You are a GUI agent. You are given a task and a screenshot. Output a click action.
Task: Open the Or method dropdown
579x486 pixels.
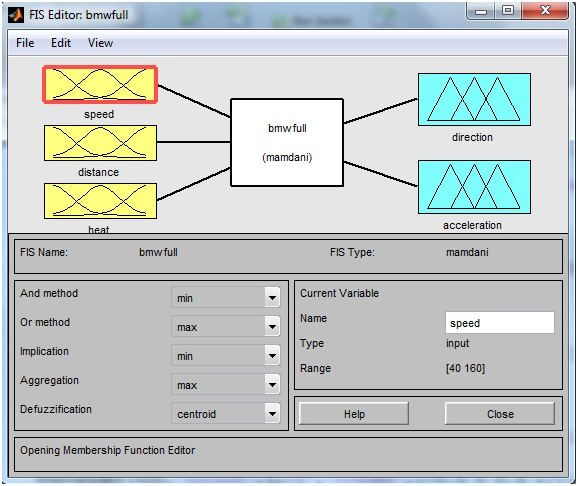click(226, 326)
